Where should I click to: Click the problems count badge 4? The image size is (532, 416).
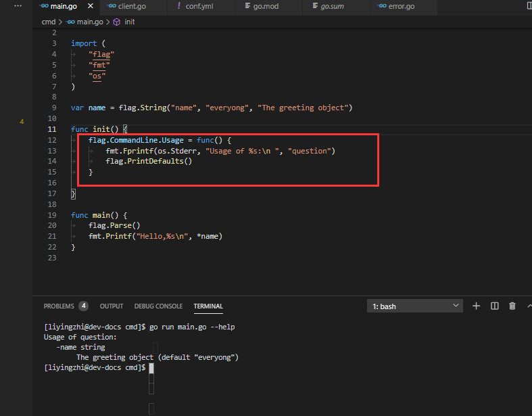coord(83,306)
